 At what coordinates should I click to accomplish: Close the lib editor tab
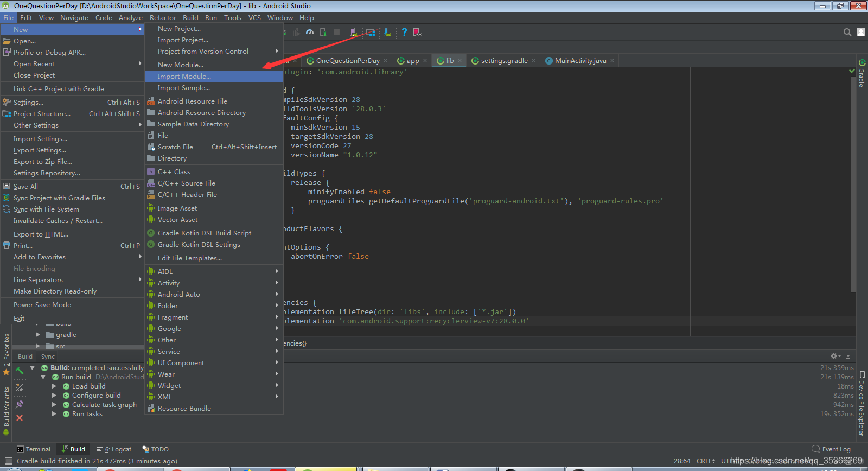click(x=459, y=61)
